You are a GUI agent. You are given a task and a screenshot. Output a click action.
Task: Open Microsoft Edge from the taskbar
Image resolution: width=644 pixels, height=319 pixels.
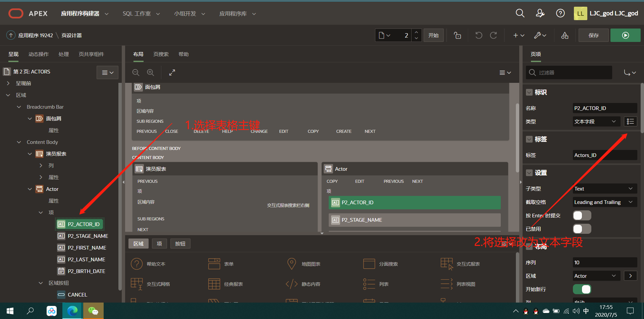point(72,311)
